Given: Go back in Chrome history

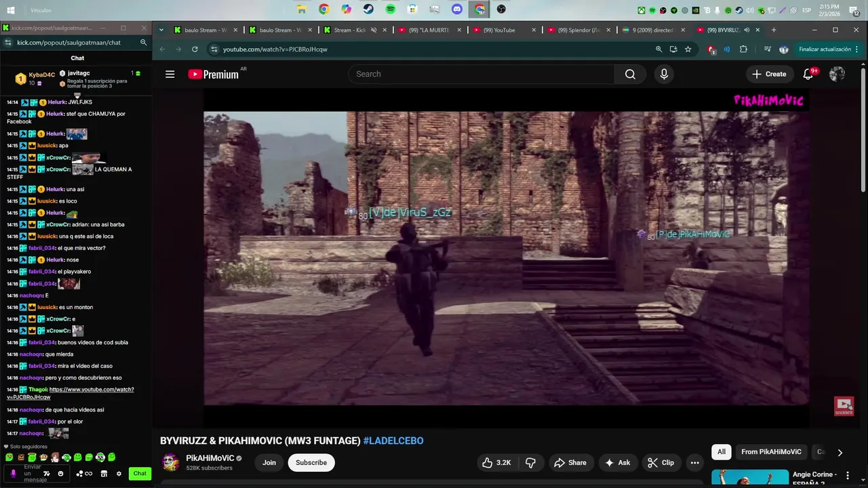Looking at the screenshot, I should tap(162, 49).
